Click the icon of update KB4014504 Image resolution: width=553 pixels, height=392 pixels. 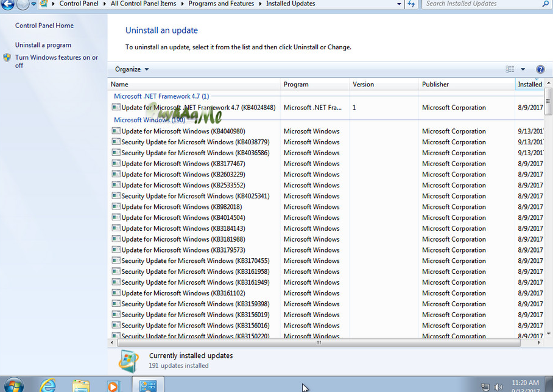[116, 217]
